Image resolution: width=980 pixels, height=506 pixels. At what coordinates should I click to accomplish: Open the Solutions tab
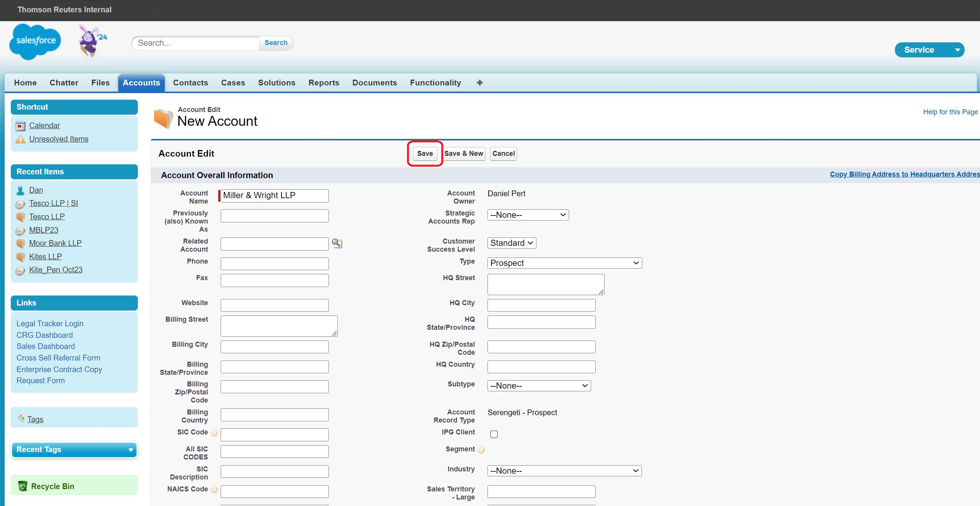276,83
